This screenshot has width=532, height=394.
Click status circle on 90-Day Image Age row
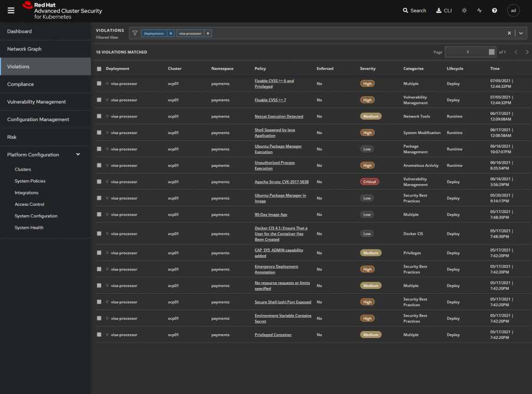coord(107,215)
